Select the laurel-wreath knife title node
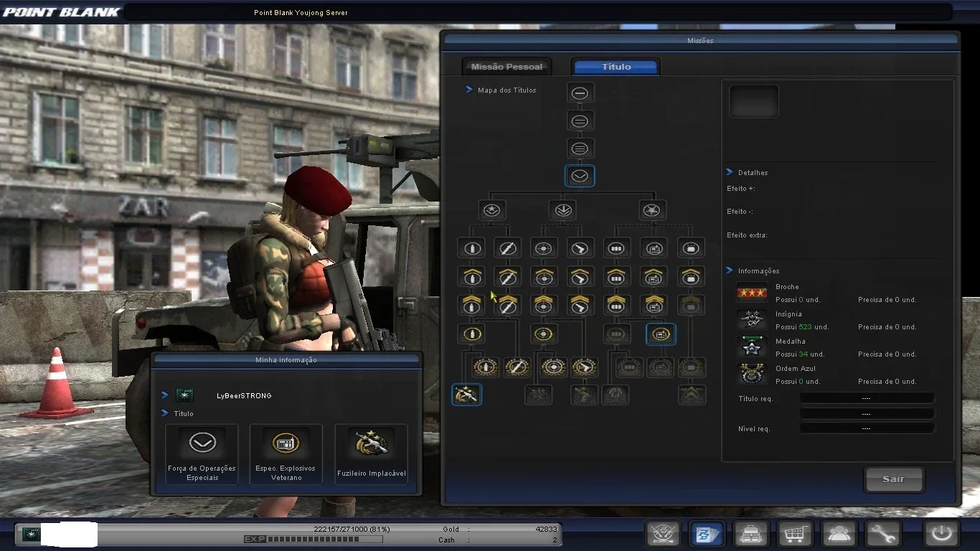 click(517, 367)
